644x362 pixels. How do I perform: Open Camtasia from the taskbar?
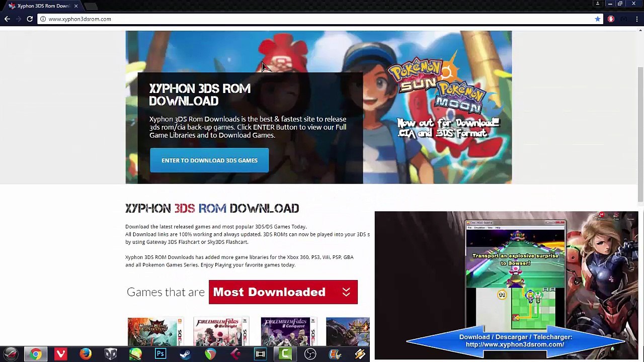(x=285, y=354)
